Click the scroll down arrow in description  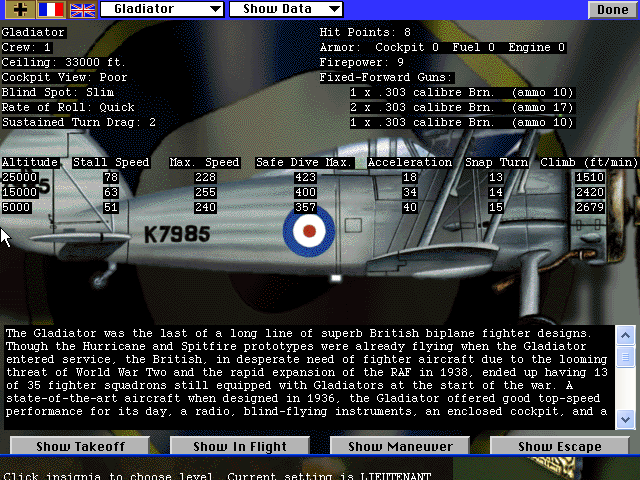click(626, 420)
